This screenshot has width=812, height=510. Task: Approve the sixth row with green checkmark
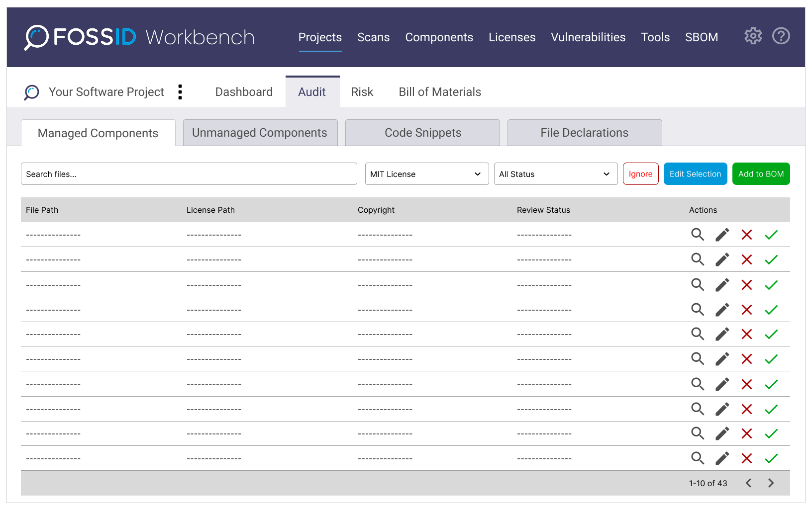[771, 359]
